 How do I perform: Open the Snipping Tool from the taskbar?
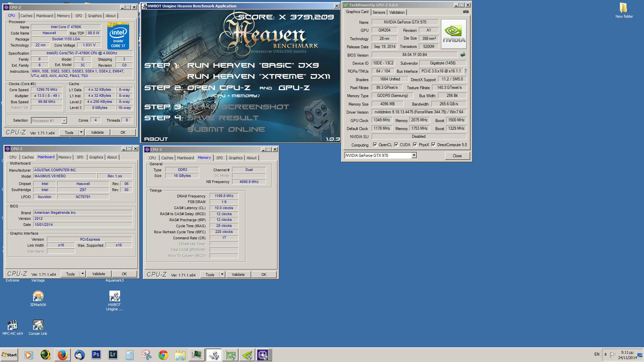147,355
